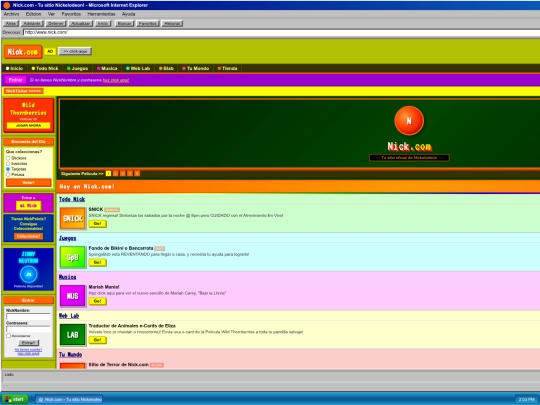Go to the Tienda nav tab
The image size is (540, 405).
point(227,69)
